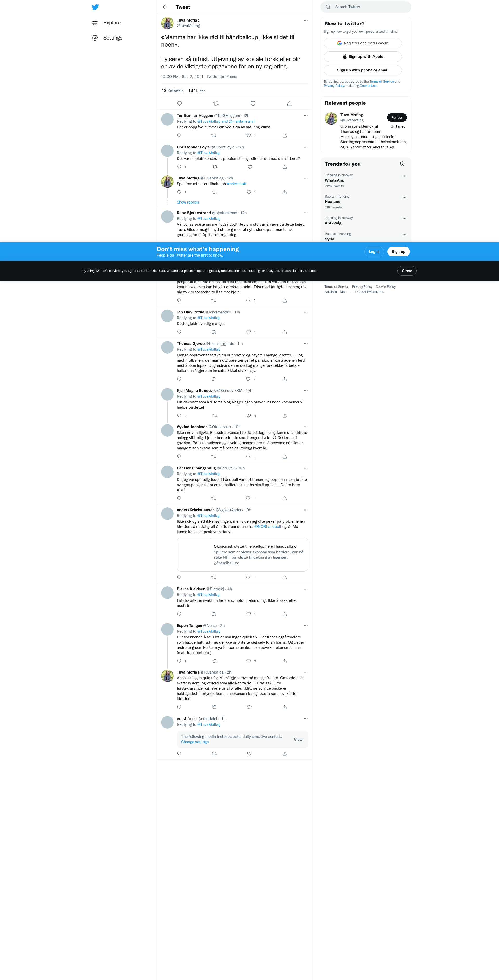Share Bjarne Kjeldsen's reply
The width and height of the screenshot is (499, 980).
coord(285,614)
